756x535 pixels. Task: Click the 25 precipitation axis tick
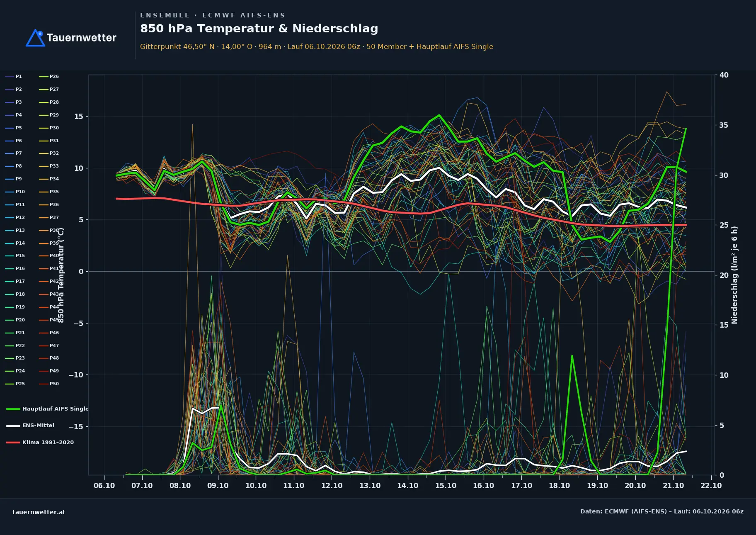tap(724, 225)
